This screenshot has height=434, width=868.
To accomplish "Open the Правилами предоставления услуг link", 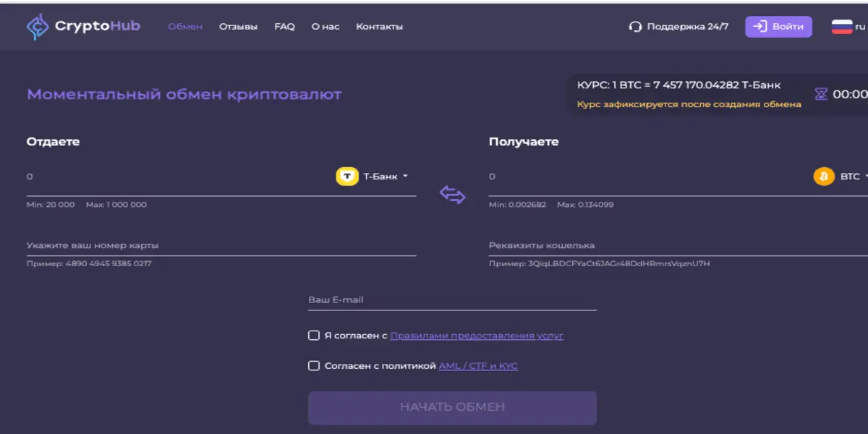I will point(477,335).
